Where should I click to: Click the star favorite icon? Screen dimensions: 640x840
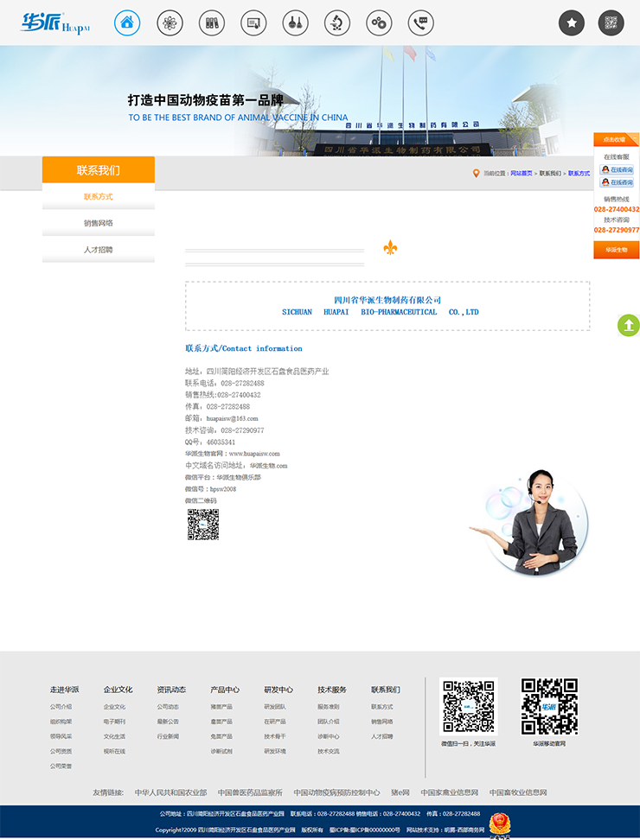(572, 23)
